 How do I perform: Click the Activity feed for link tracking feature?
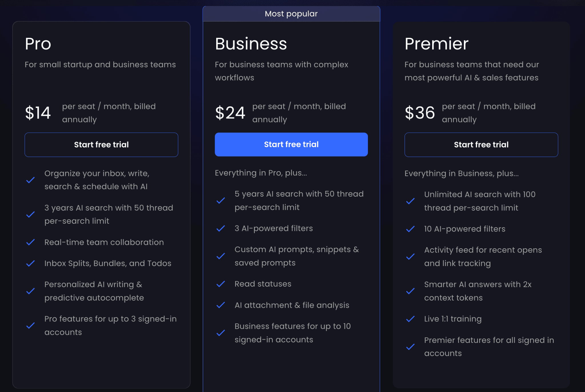point(483,257)
